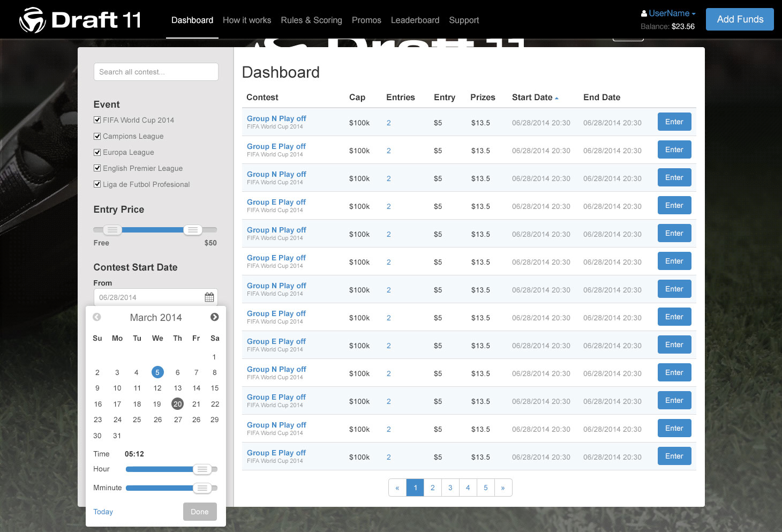Jump to results page 5
The height and width of the screenshot is (532, 782).
pos(486,488)
